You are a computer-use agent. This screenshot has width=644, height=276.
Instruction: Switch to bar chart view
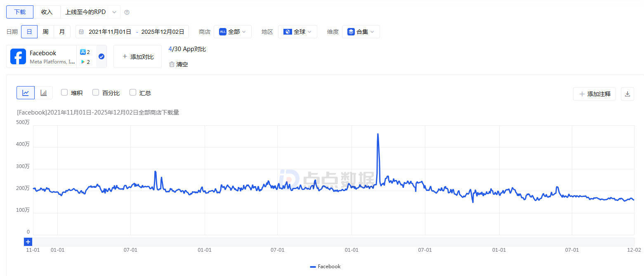44,93
